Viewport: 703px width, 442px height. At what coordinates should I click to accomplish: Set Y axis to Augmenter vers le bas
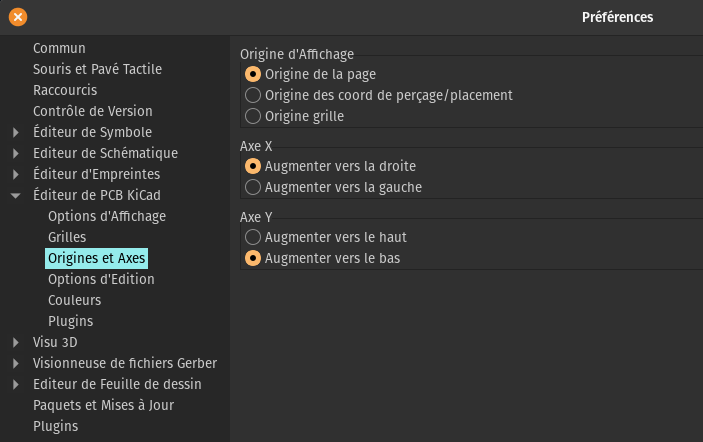(253, 258)
